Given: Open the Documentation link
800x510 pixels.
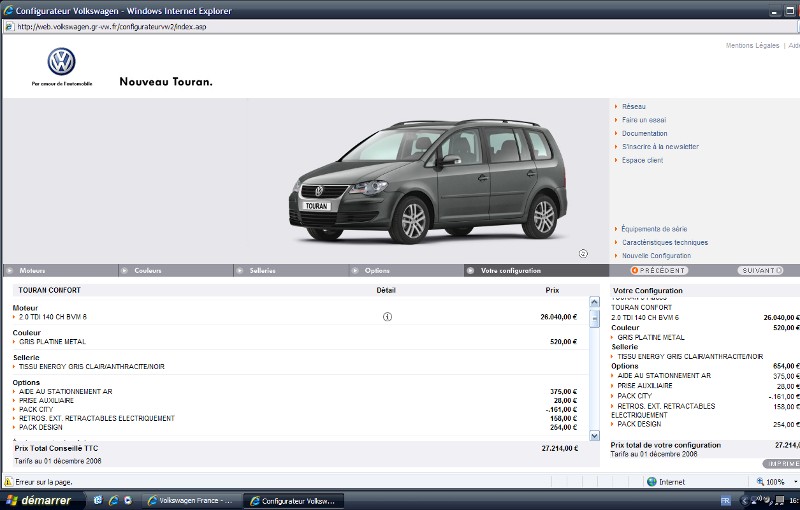Looking at the screenshot, I should point(644,133).
